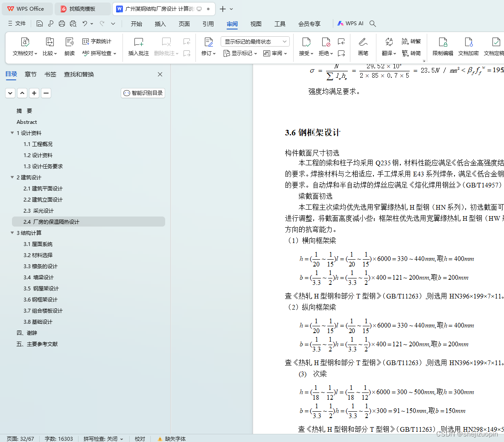504x442 pixels.
Task: Open the 文件 menu
Action: coord(17,23)
